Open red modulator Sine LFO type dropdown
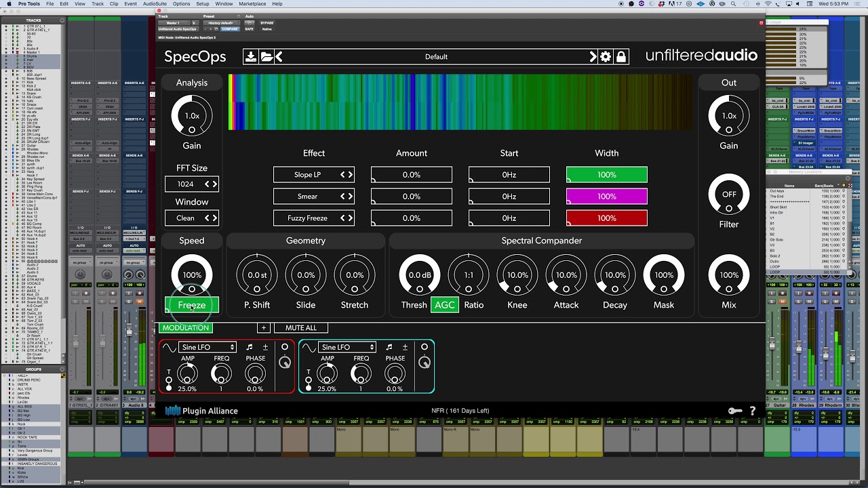 [208, 348]
